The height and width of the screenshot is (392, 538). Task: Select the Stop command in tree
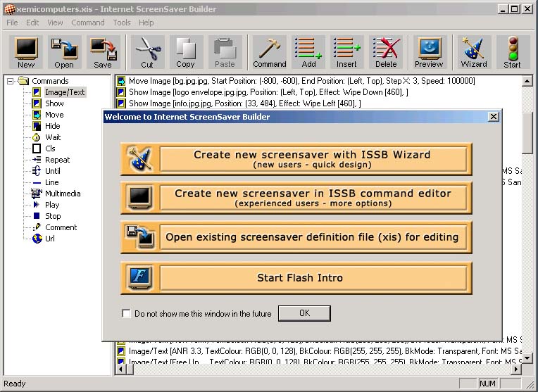click(53, 216)
